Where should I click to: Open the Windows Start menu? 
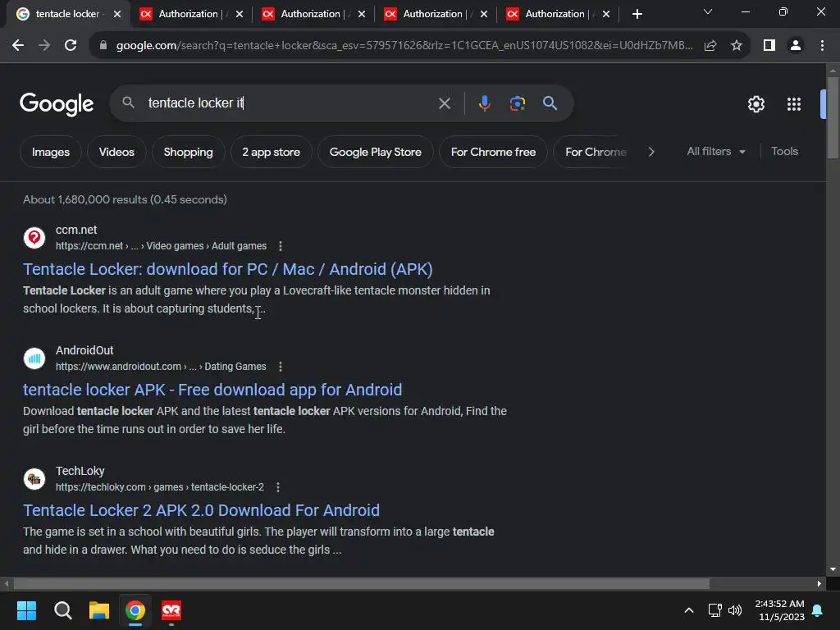26,610
